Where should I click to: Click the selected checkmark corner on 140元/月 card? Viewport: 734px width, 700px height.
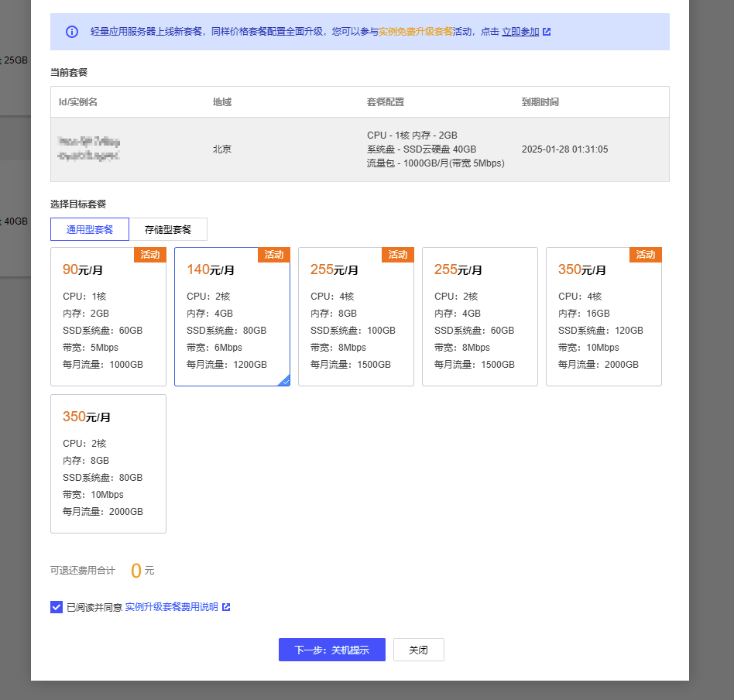(284, 380)
